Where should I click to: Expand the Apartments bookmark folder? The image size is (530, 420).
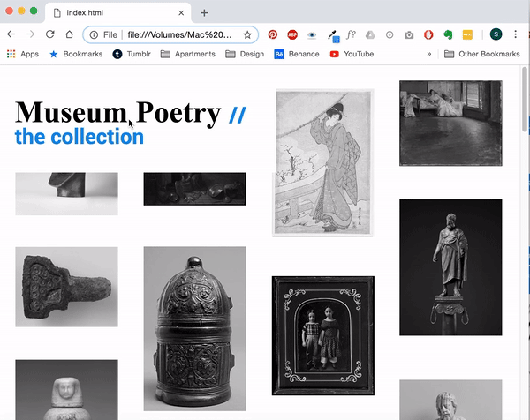(x=188, y=54)
